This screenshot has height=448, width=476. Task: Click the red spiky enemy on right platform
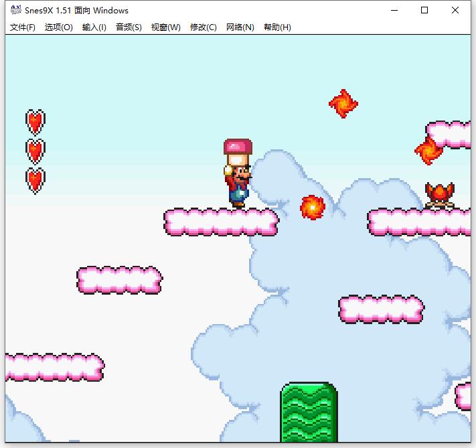point(440,195)
